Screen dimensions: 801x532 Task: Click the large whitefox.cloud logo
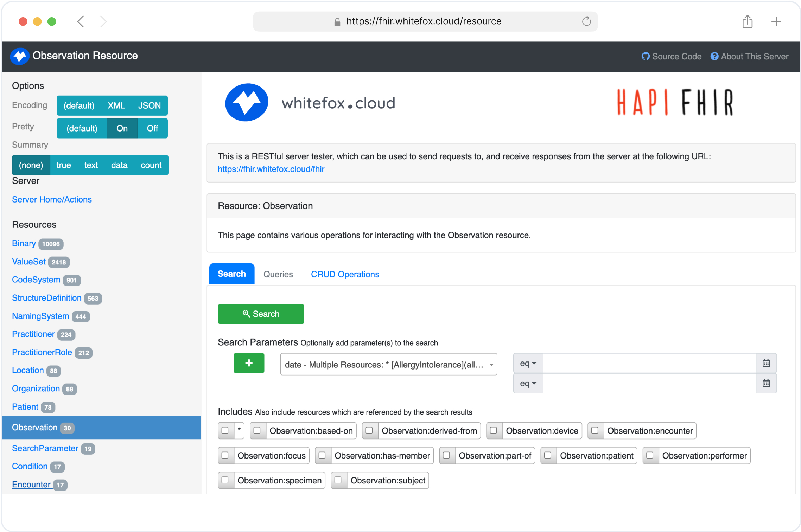coord(310,102)
